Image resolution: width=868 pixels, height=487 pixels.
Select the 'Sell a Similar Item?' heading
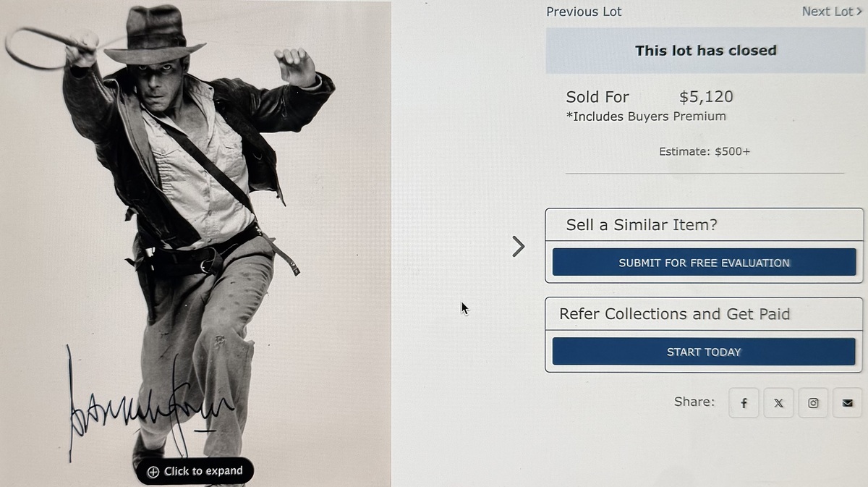click(x=642, y=225)
